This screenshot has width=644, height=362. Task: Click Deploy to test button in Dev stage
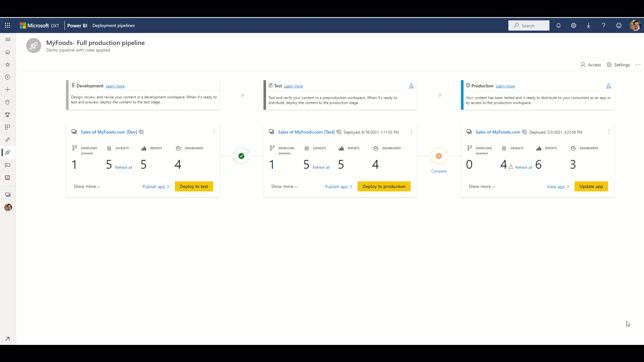point(194,186)
